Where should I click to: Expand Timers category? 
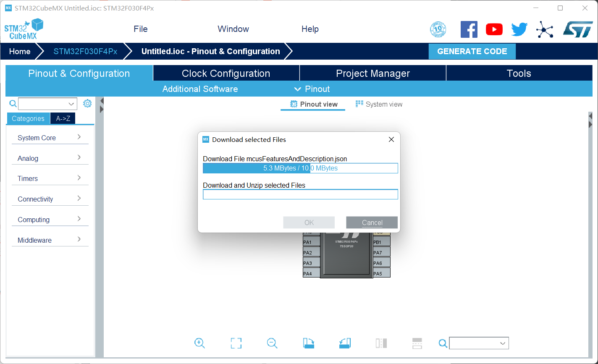pos(50,178)
